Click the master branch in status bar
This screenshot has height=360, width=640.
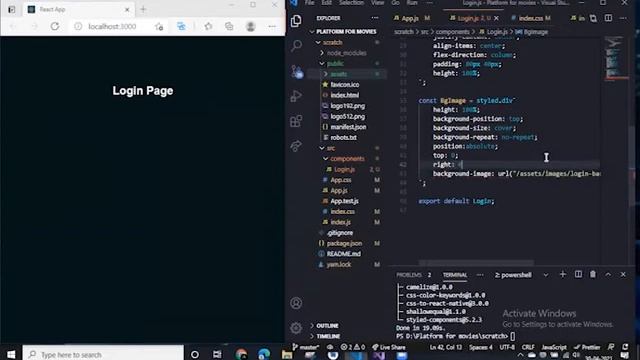pos(306,347)
